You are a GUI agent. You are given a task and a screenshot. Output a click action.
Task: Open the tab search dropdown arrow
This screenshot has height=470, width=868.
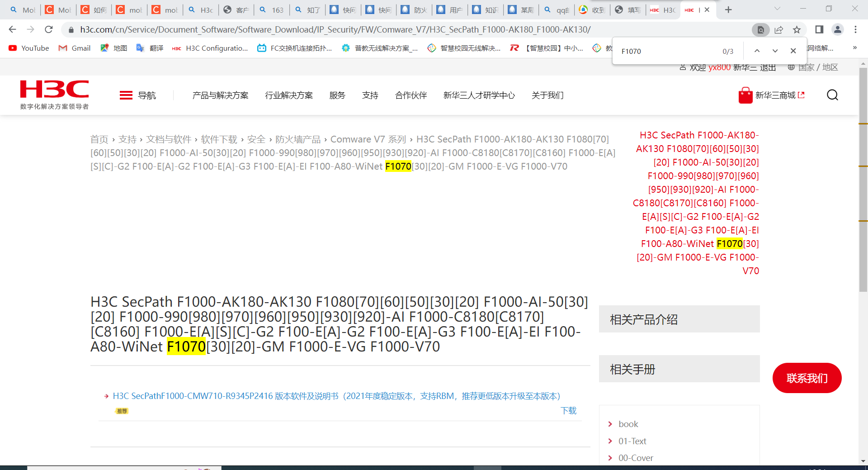coord(777,9)
